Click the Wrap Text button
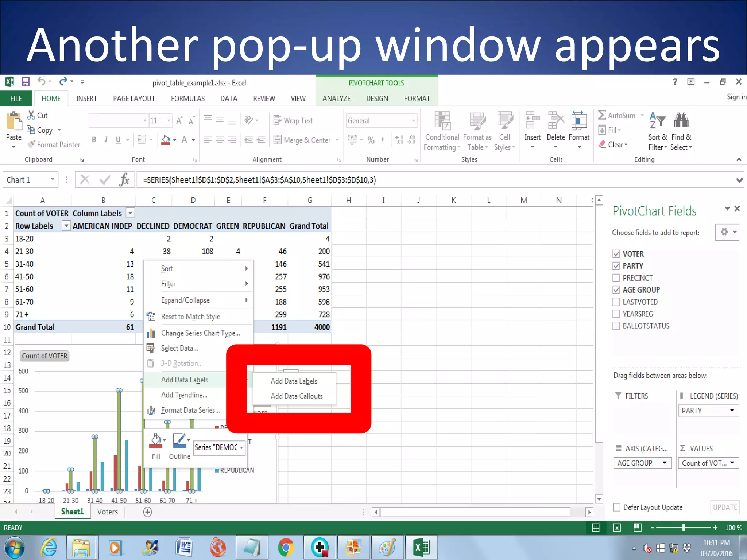747x560 pixels. (293, 120)
